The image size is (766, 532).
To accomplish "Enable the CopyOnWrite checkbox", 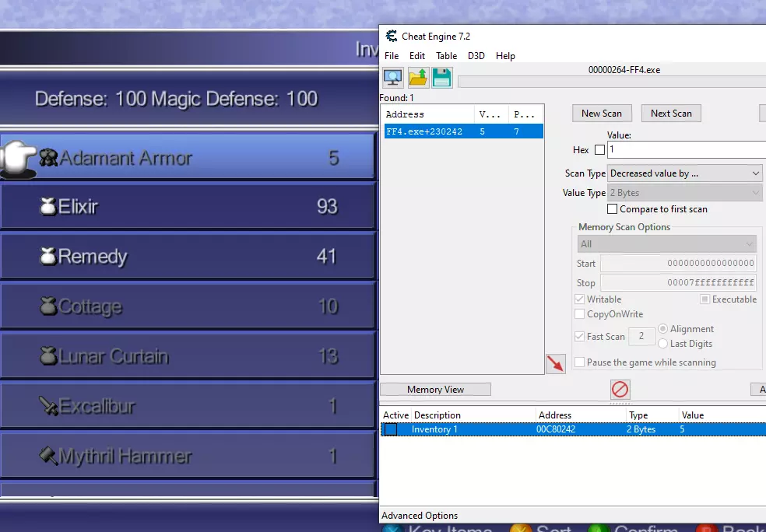I will pos(579,313).
